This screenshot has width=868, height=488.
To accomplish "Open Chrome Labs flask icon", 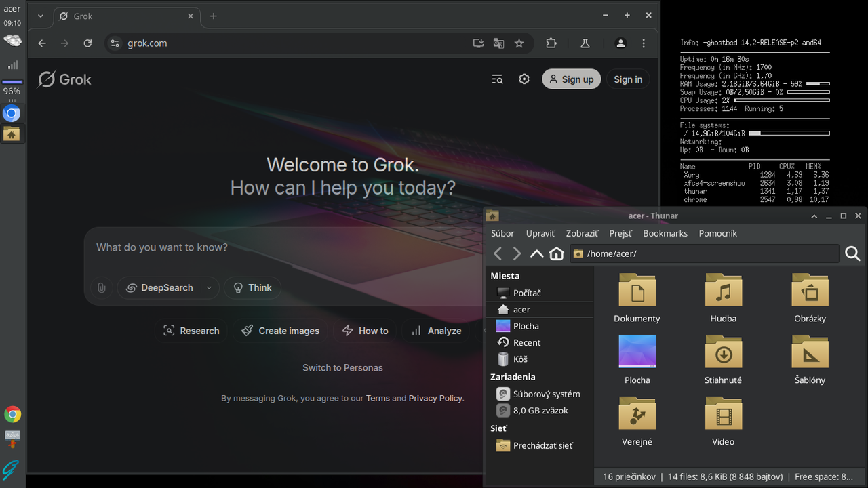I will 585,43.
